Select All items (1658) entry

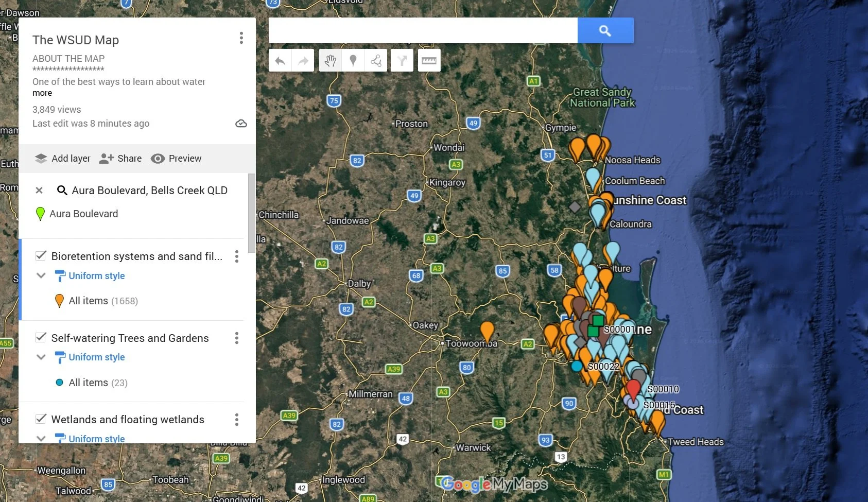click(103, 301)
